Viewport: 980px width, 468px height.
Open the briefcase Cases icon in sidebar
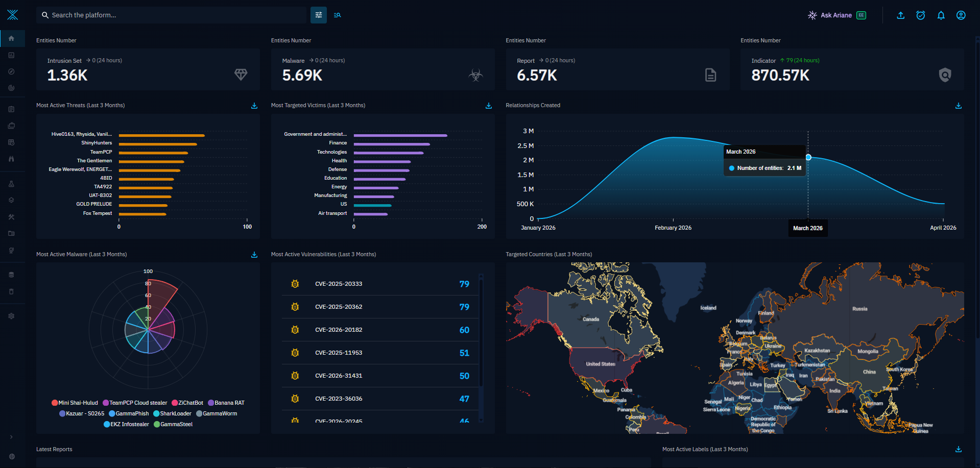point(11,126)
